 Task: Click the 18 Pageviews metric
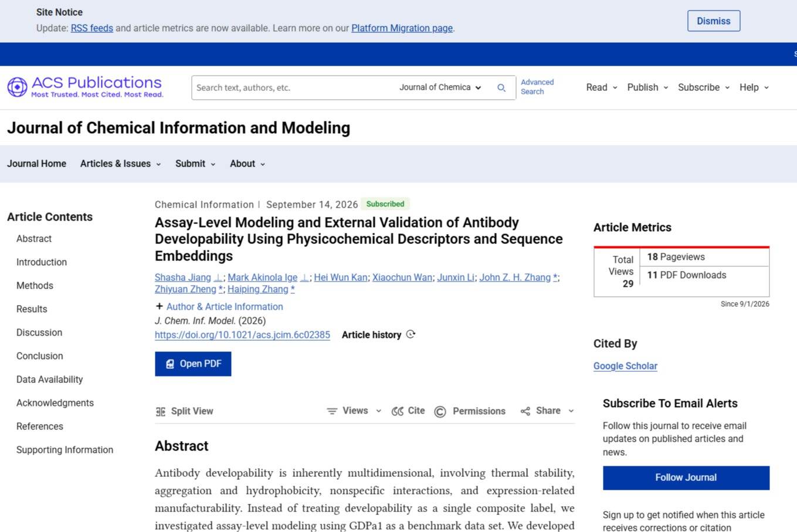click(x=676, y=257)
